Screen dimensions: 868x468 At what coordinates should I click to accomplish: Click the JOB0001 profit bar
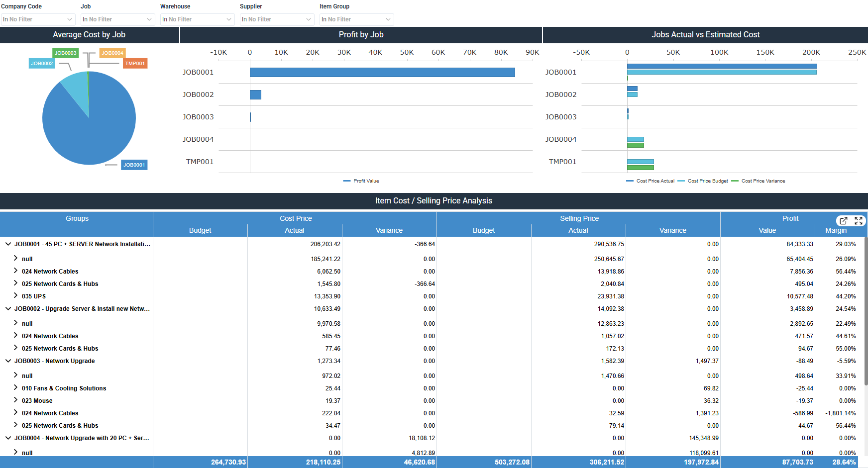[382, 73]
